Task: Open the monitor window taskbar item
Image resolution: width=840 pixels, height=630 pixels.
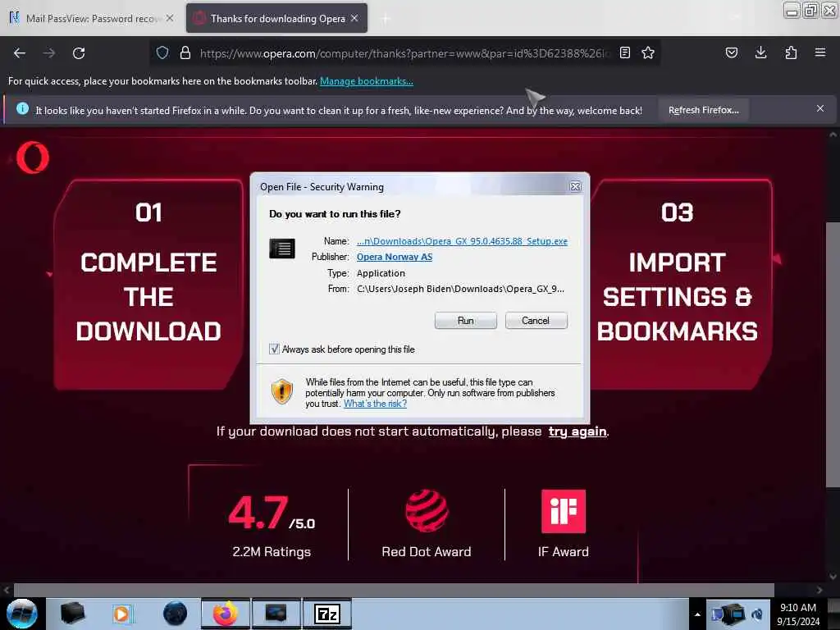Action: (x=276, y=614)
